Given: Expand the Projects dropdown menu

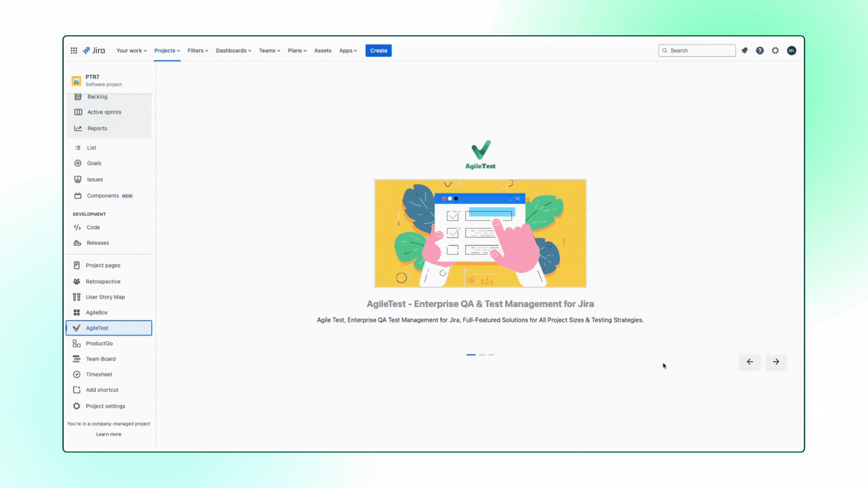Looking at the screenshot, I should tap(167, 50).
